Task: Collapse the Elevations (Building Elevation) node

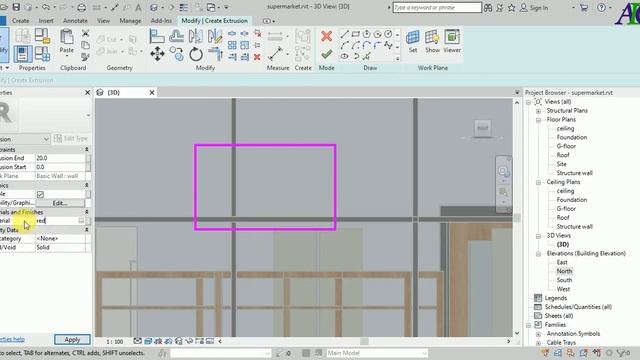Action: (538, 254)
